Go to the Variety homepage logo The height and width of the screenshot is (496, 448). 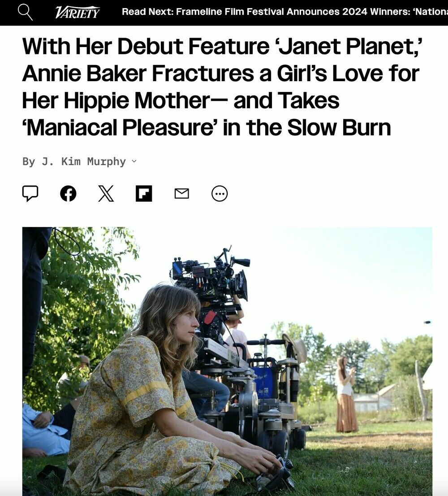point(78,13)
